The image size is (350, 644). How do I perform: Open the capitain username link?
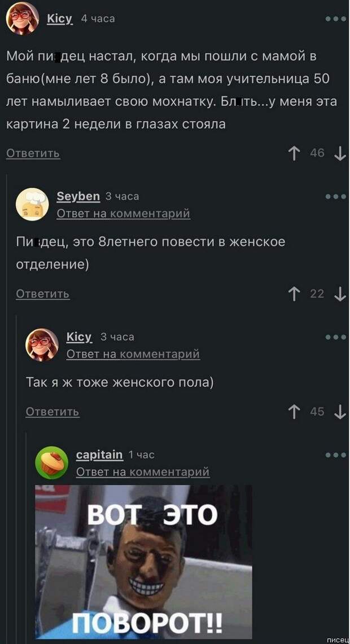click(x=99, y=455)
